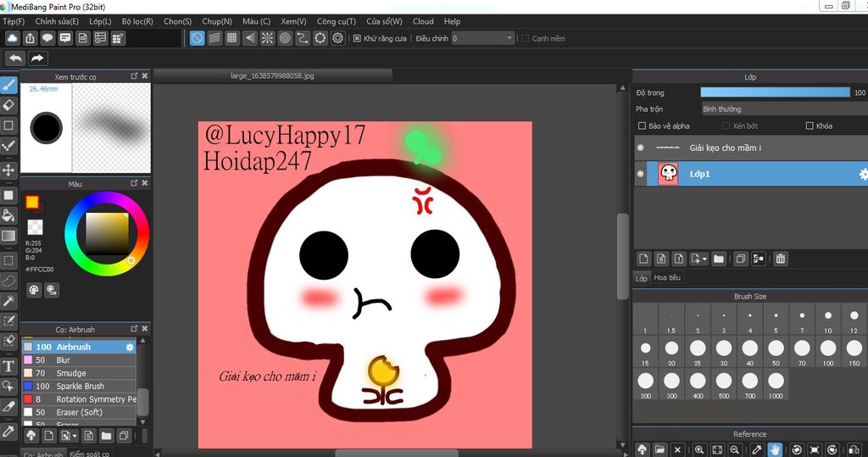Hide the 'Giải kẹo cho mầm i' layer

641,148
